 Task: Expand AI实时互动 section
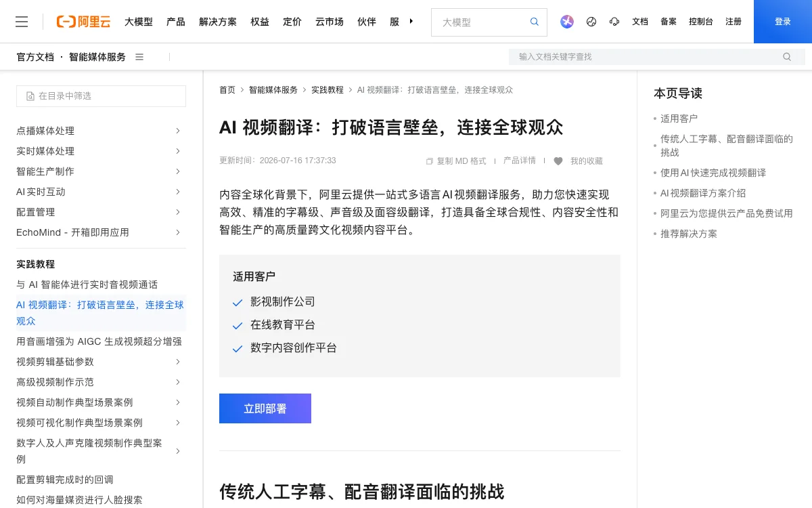click(177, 192)
